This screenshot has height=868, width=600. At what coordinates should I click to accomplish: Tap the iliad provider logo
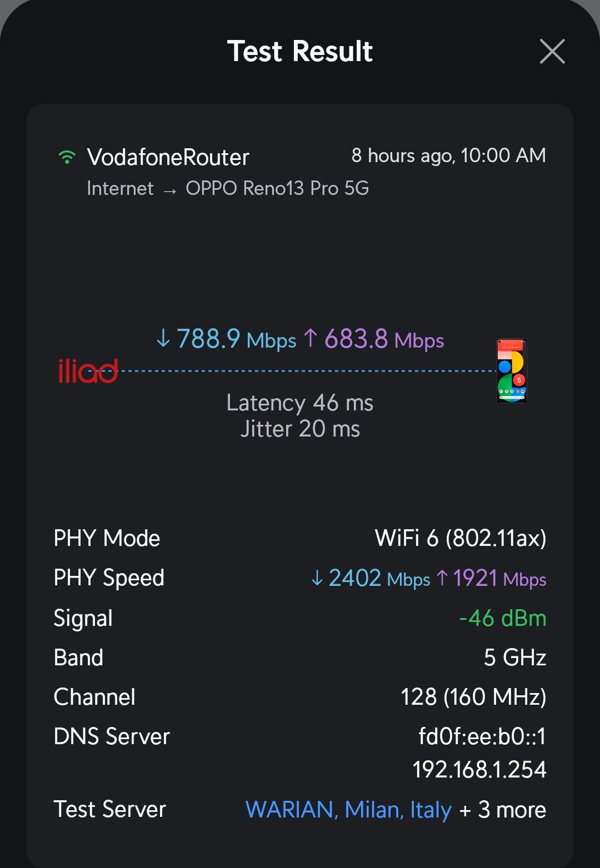[88, 371]
